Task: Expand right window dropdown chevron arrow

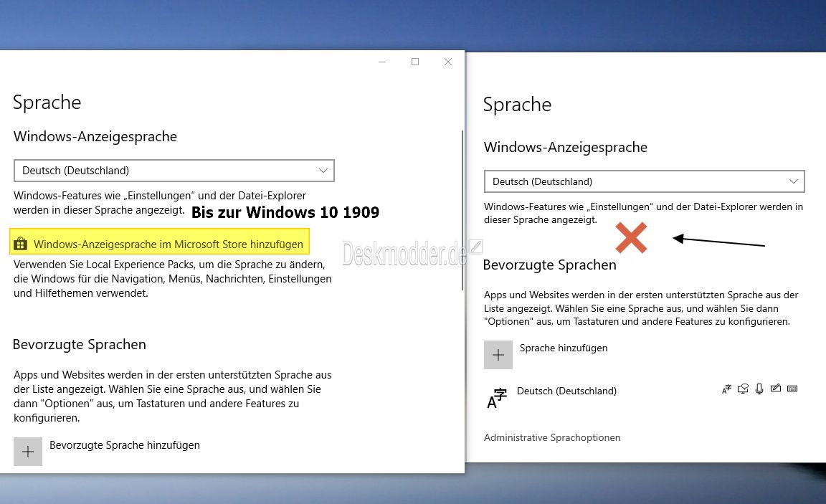Action: 793,181
